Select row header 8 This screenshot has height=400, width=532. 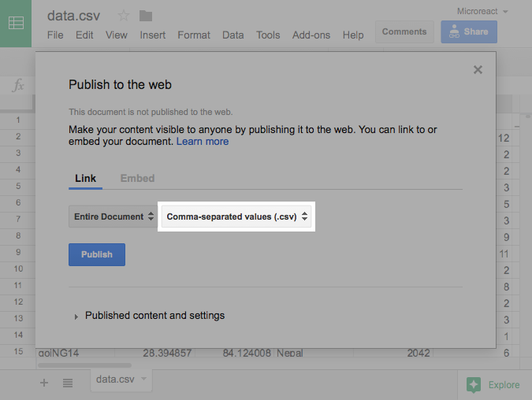click(x=18, y=235)
